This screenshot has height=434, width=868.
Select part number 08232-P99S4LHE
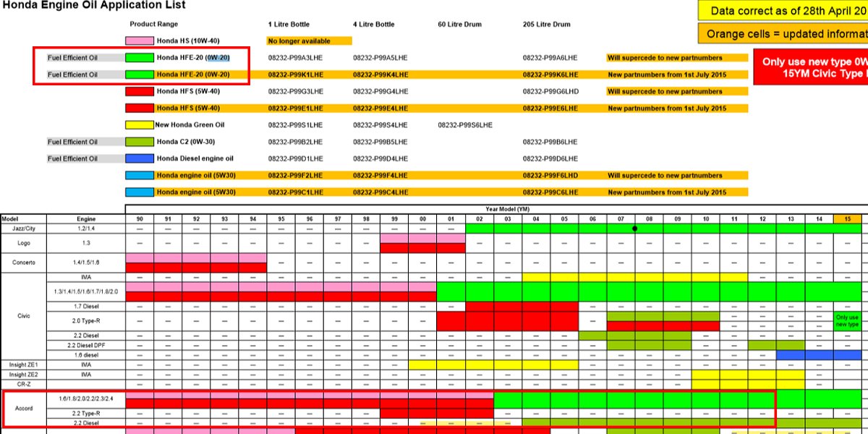380,125
